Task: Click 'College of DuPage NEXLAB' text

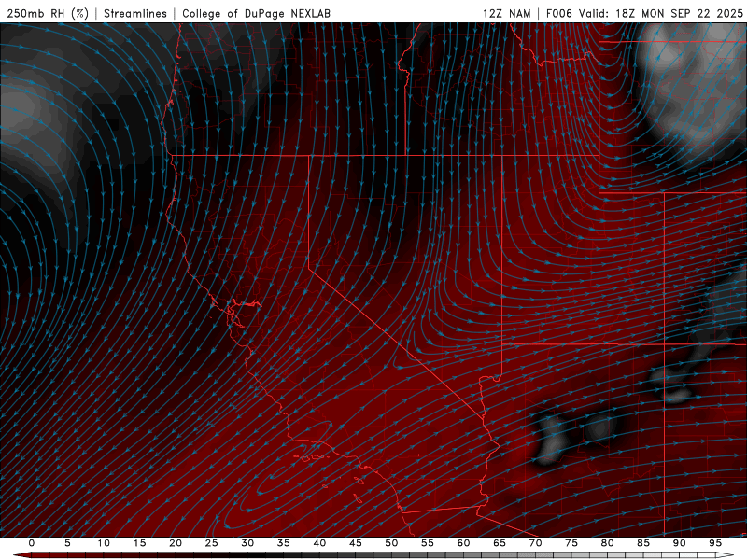Action: coord(256,13)
